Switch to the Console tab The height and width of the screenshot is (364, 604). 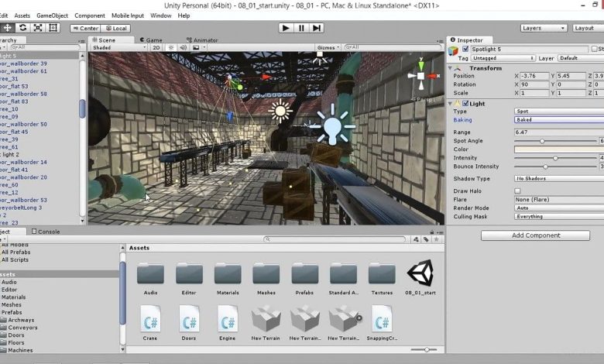click(46, 232)
